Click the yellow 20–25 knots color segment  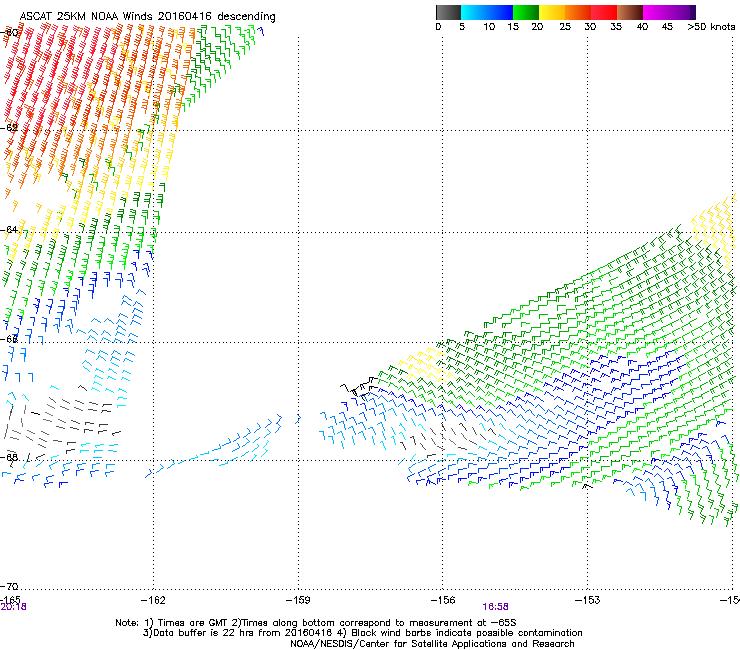(552, 12)
